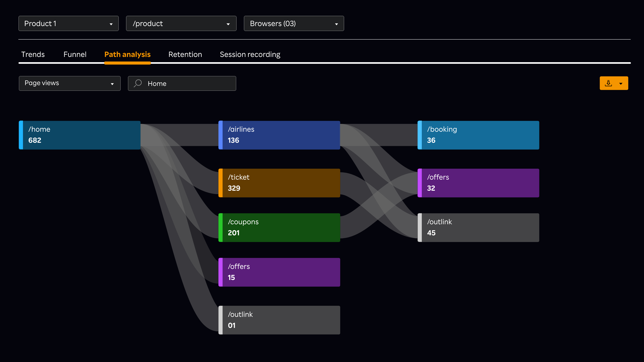The width and height of the screenshot is (644, 362).
Task: Go to Session recording tab
Action: pyautogui.click(x=250, y=54)
